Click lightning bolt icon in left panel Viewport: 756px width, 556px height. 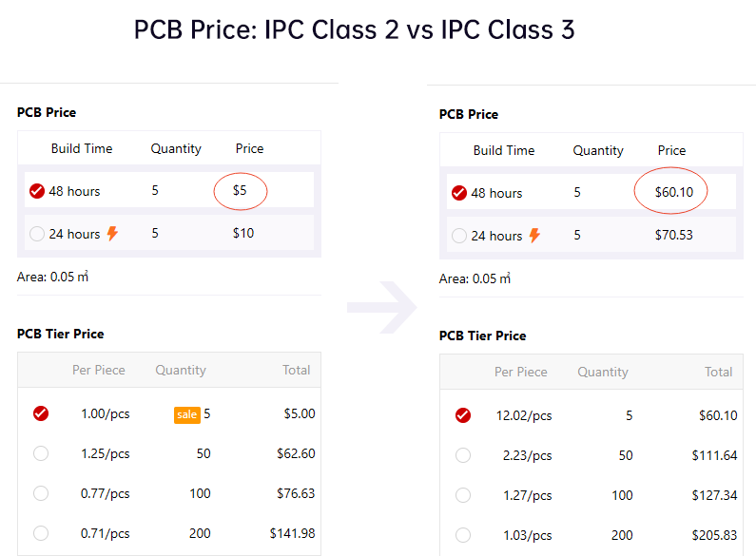coord(112,234)
